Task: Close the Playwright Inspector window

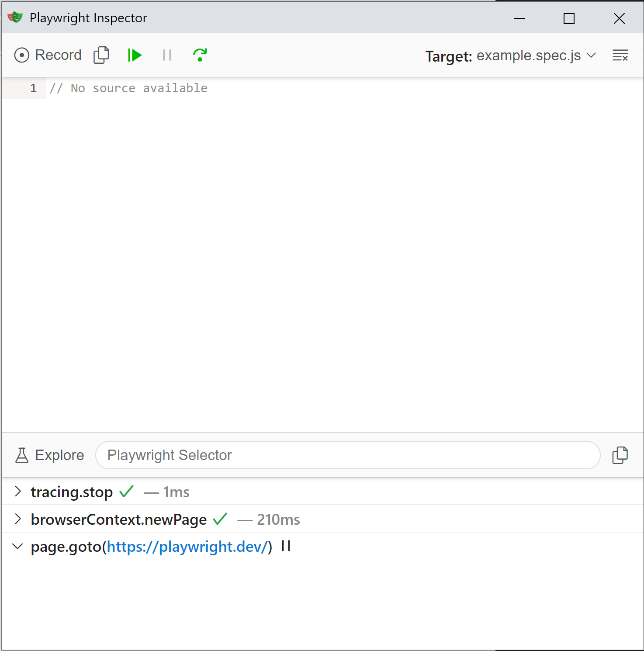Action: (619, 18)
